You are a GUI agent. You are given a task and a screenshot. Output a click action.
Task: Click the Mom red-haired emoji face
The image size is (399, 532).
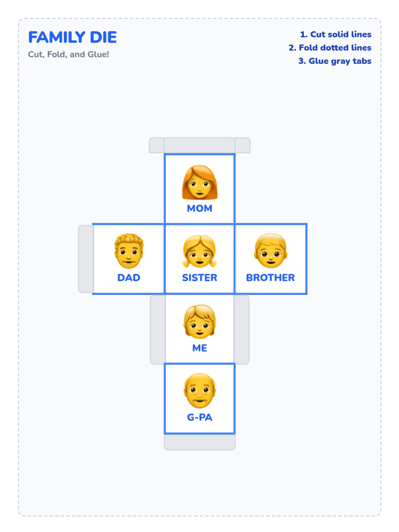(199, 182)
